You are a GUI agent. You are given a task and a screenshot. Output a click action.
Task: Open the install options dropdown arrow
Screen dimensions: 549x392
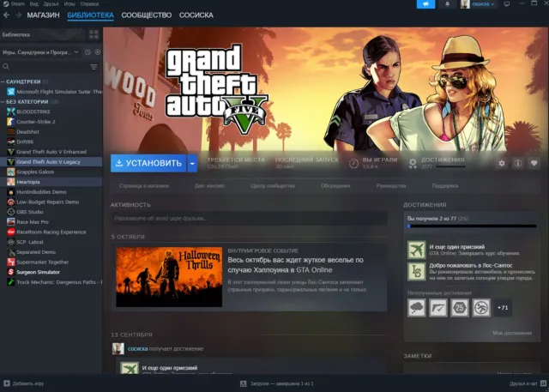[192, 163]
